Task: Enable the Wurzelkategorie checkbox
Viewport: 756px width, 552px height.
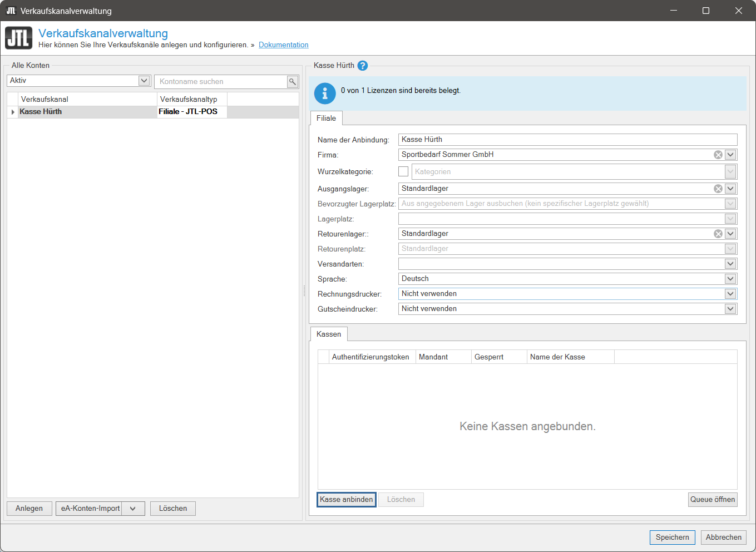Action: 403,172
